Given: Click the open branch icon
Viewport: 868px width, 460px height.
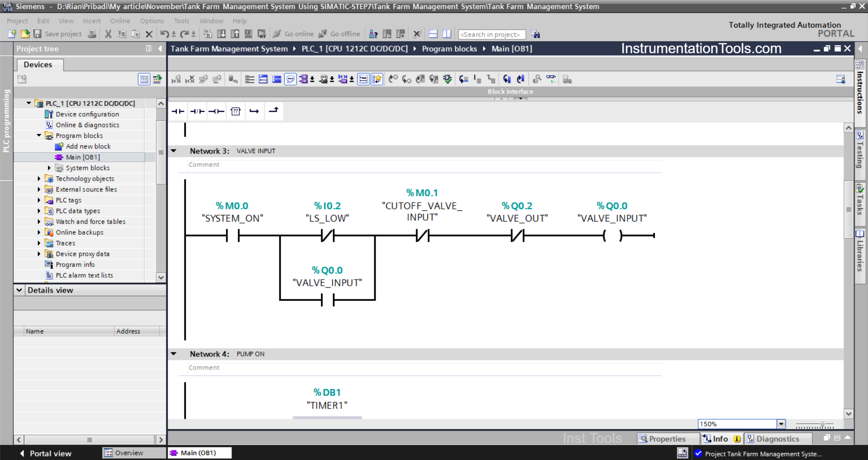Looking at the screenshot, I should click(x=255, y=111).
